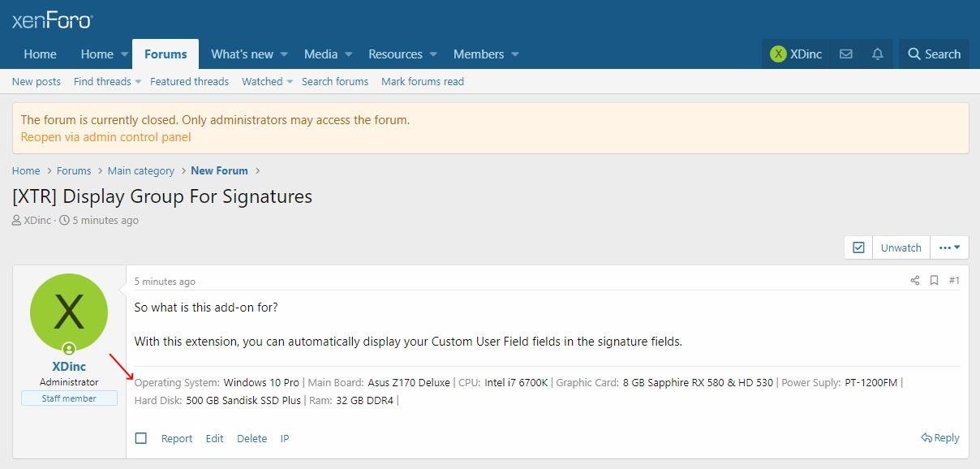Tick the post selection checkbox beside Report

pos(141,438)
